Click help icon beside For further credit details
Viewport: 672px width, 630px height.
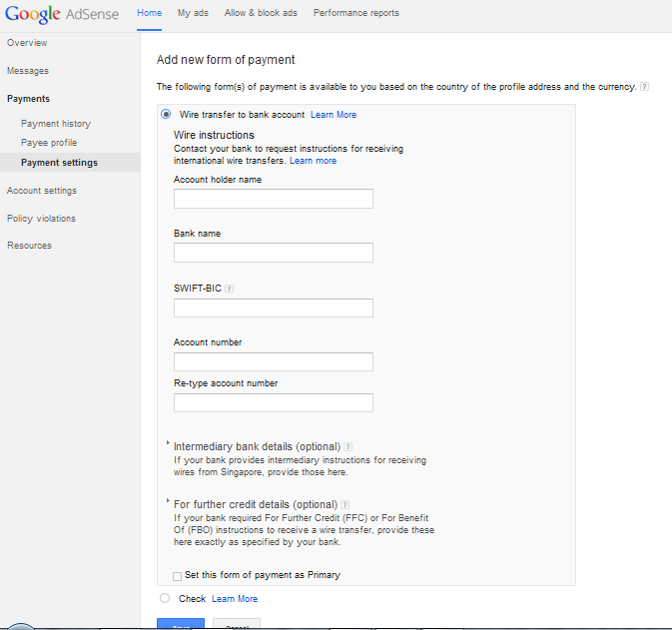click(x=345, y=505)
